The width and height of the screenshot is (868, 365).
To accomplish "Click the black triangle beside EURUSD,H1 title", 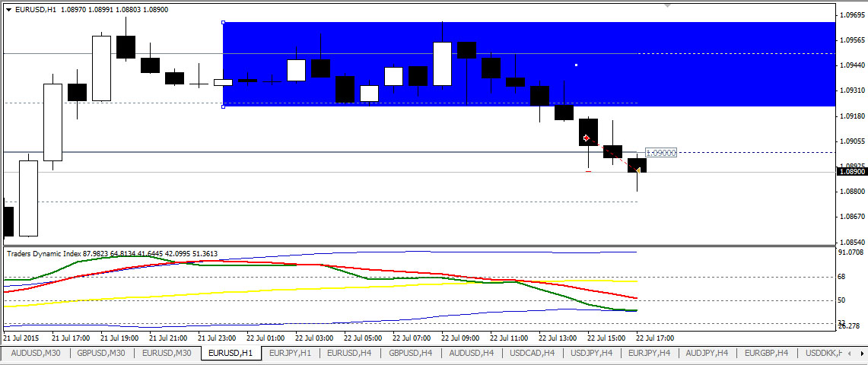I will pos(8,9).
